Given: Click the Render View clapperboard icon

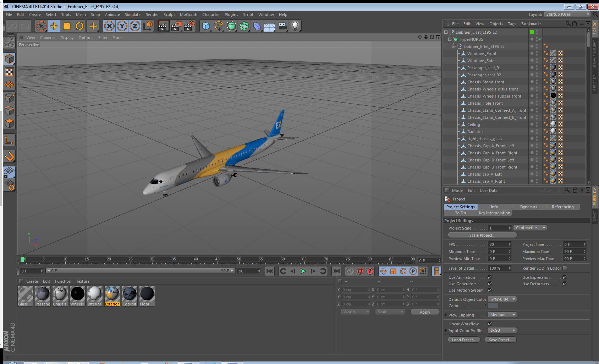Looking at the screenshot, I should point(163,26).
